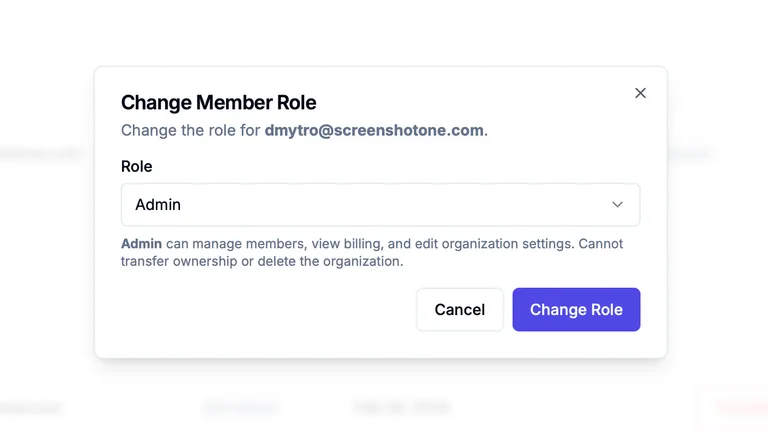Click the Change Member Role heading
This screenshot has height=432, width=768.
[x=218, y=102]
